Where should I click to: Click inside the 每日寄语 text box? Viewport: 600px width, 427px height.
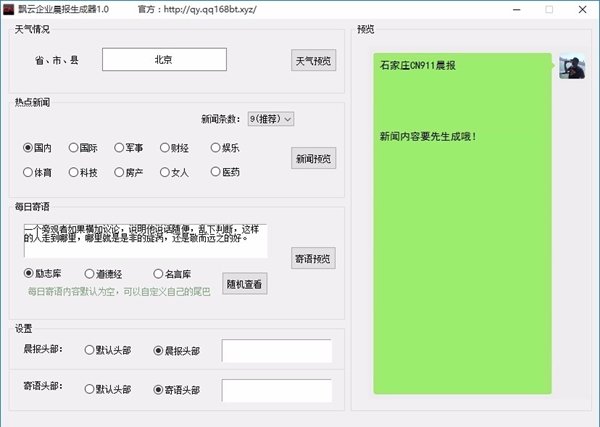coord(145,241)
